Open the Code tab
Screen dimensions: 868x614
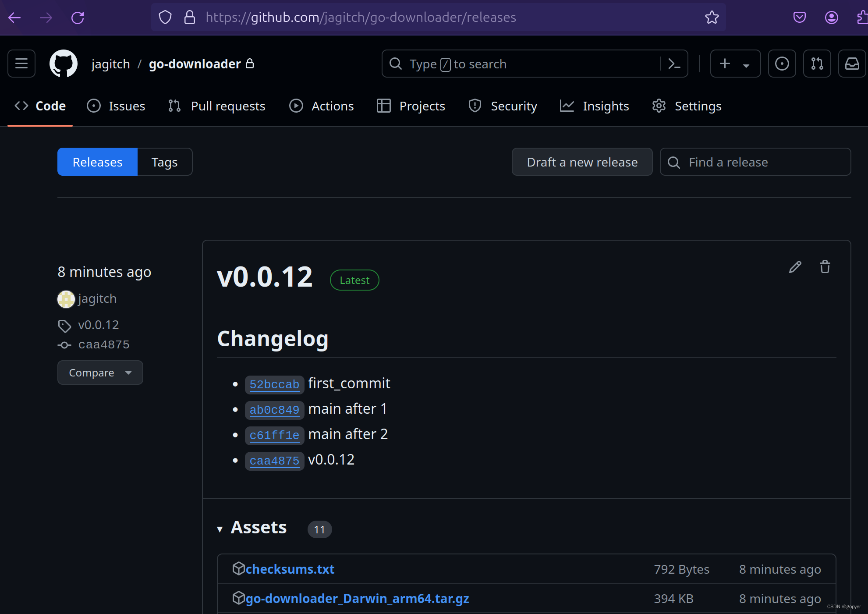click(40, 106)
